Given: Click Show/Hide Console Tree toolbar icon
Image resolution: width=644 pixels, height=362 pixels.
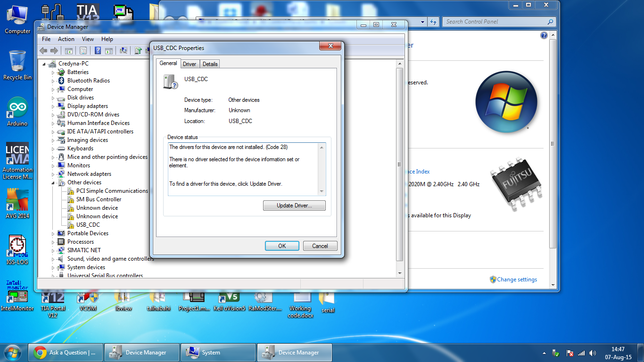Looking at the screenshot, I should 68,50.
